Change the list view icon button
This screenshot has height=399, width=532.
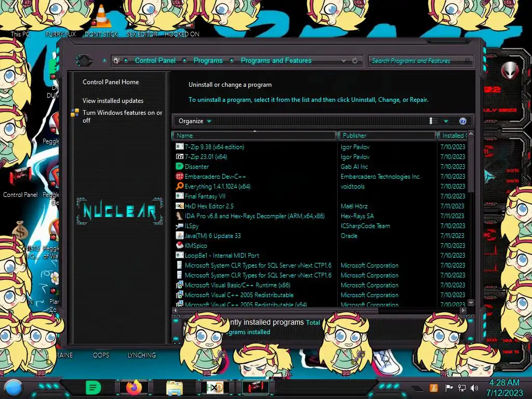coord(433,121)
